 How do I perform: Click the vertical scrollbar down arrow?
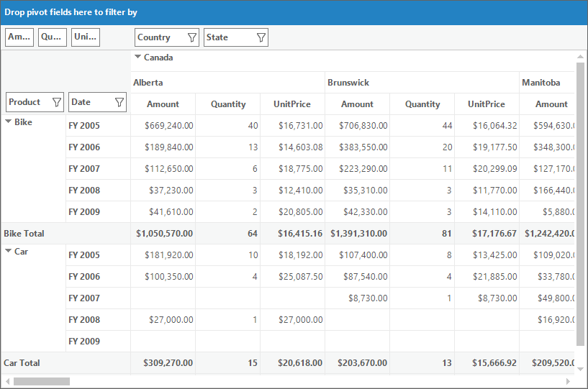580,369
